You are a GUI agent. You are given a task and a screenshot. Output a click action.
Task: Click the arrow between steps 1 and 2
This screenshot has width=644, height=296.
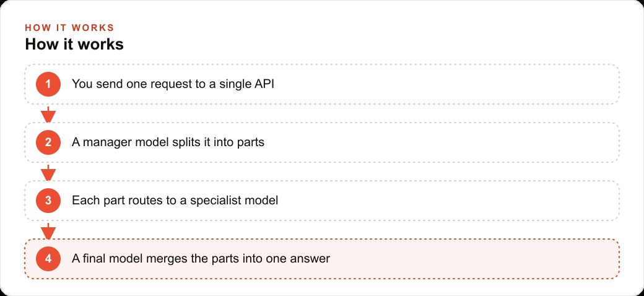(48, 115)
